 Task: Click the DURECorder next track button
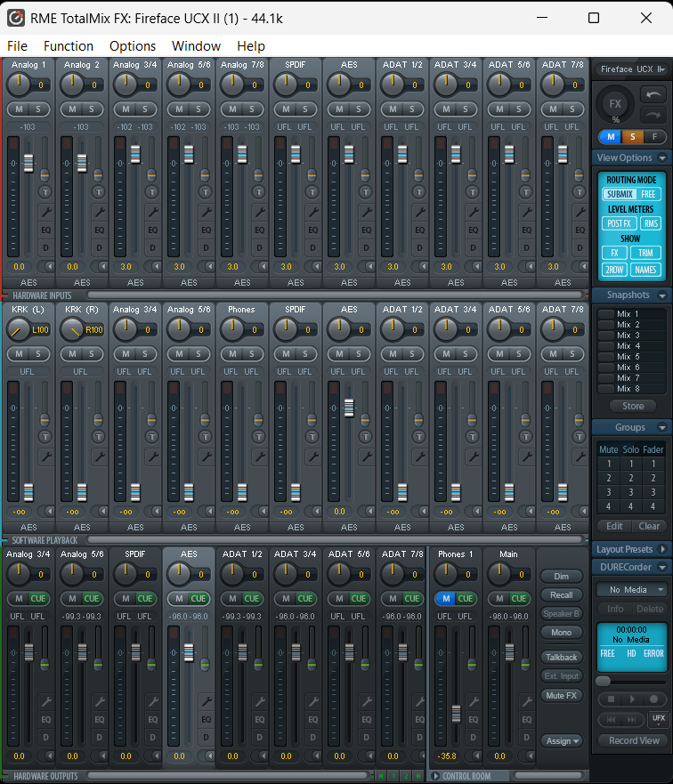click(632, 720)
